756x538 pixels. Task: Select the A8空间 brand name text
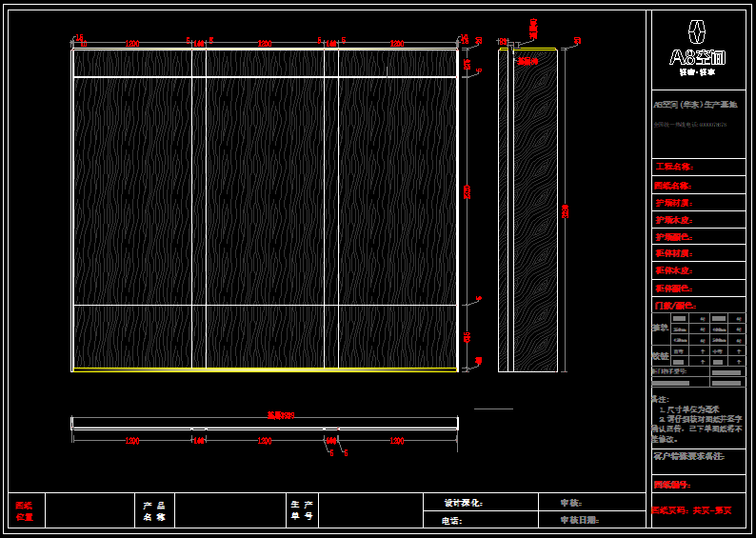click(698, 56)
